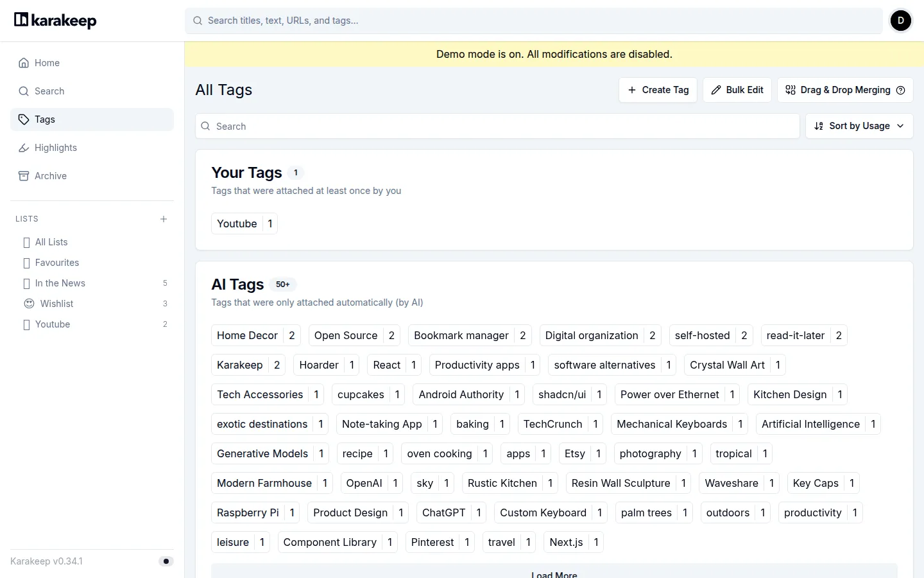Click the plus icon next to Lists
This screenshot has width=924, height=578.
[x=164, y=219]
